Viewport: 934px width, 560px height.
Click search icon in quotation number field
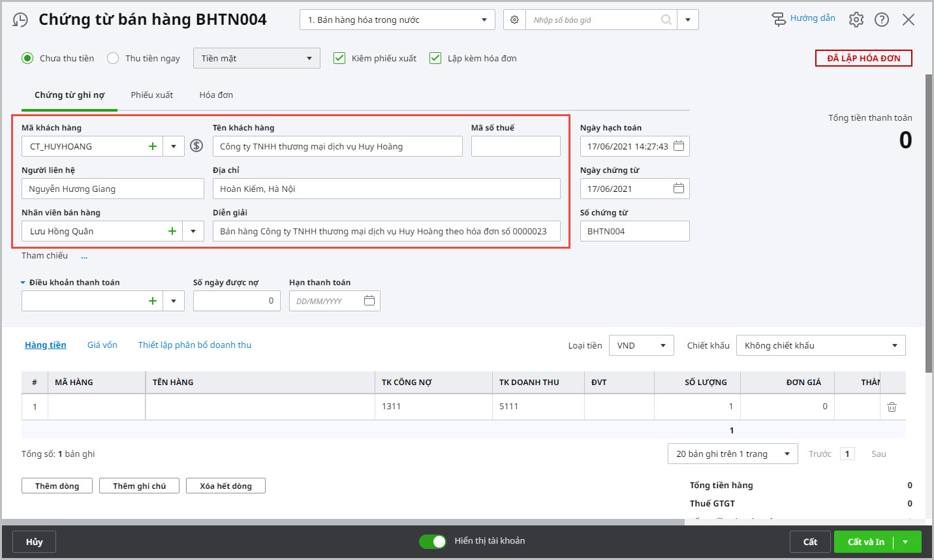click(666, 20)
